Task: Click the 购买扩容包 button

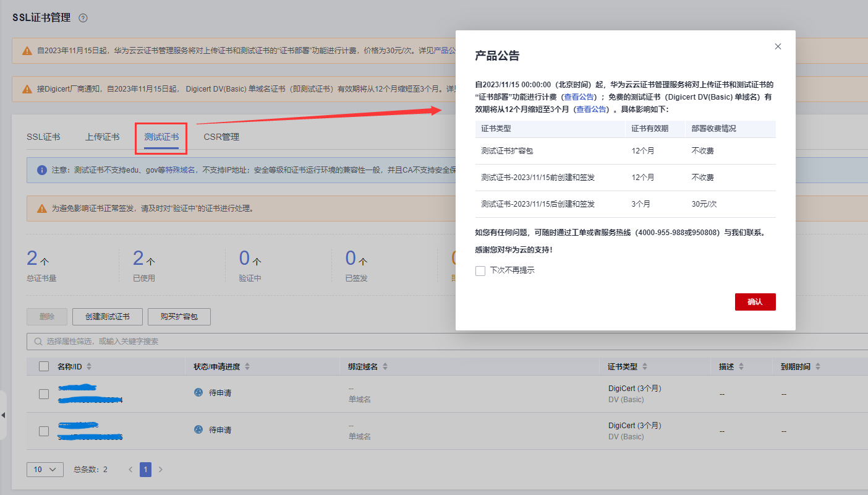Action: (x=179, y=316)
